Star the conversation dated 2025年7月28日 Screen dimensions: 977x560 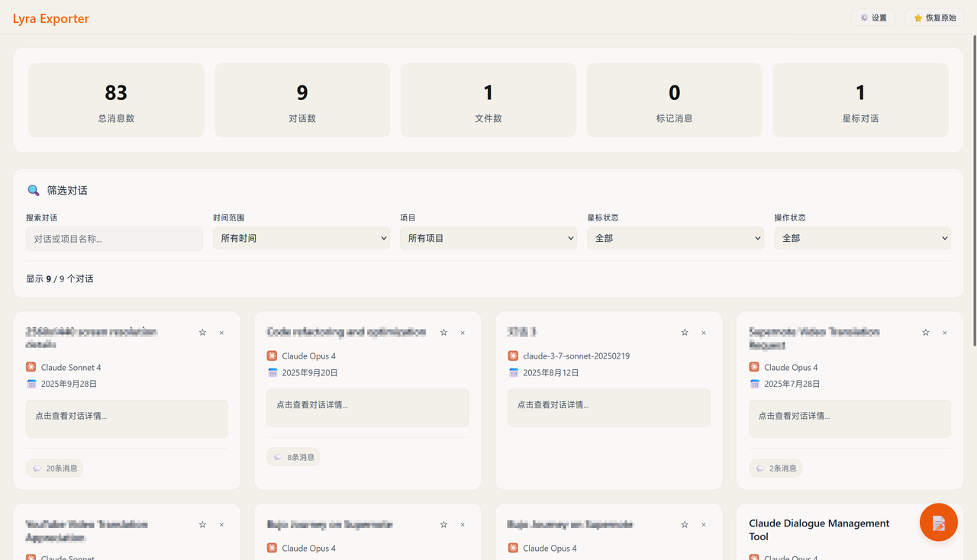click(x=926, y=333)
